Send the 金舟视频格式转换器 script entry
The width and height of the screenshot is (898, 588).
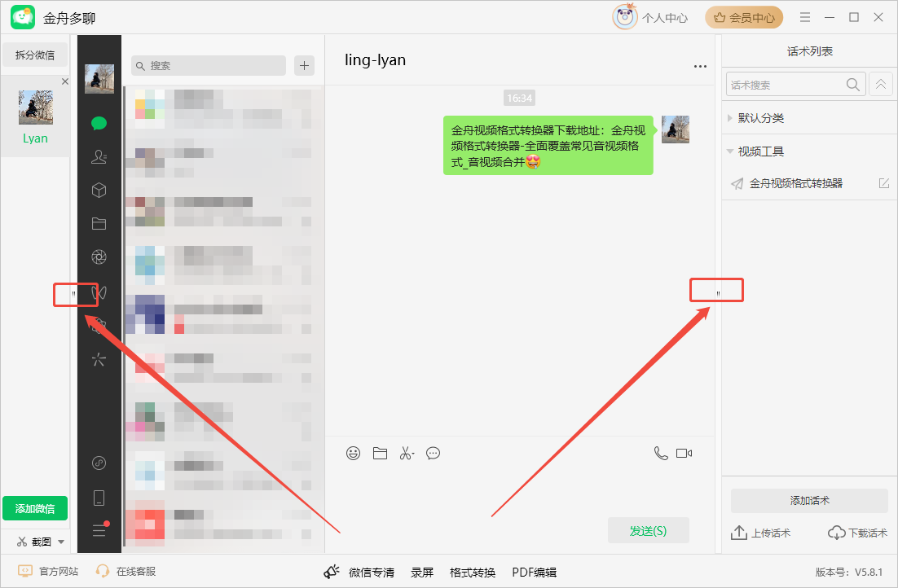737,183
